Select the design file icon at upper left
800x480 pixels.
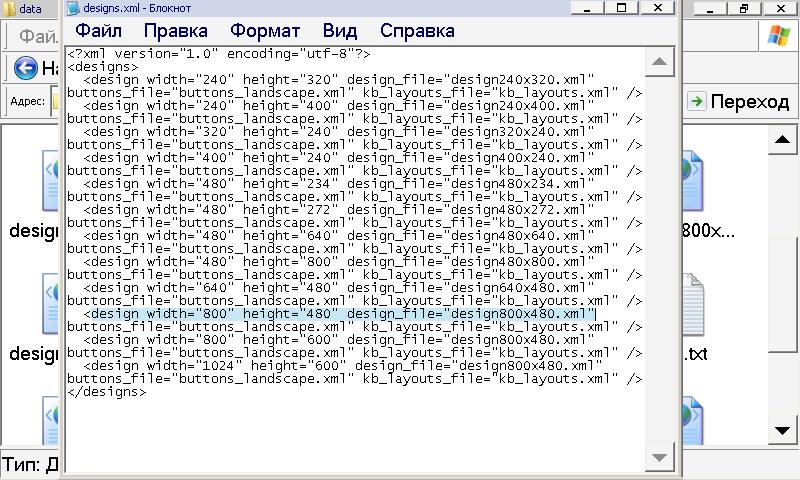[x=50, y=180]
